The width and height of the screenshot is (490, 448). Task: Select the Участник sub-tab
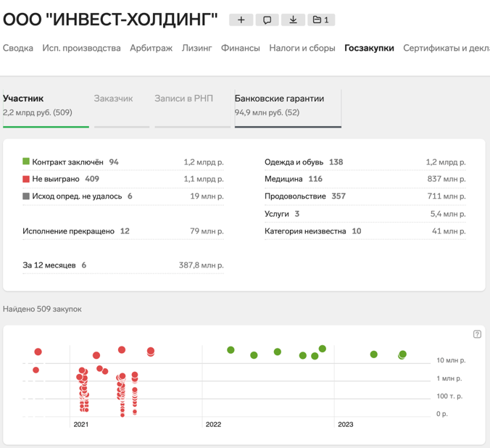coord(46,108)
